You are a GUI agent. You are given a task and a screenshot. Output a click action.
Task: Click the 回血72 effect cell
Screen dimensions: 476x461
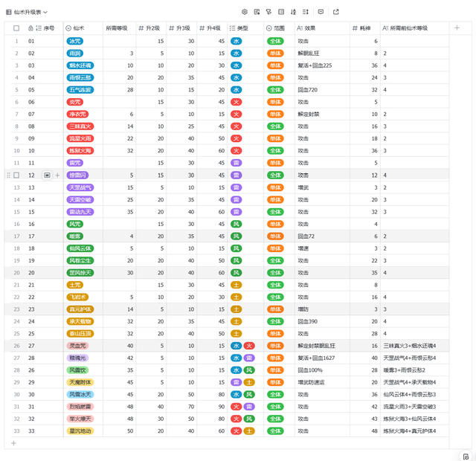click(x=322, y=236)
